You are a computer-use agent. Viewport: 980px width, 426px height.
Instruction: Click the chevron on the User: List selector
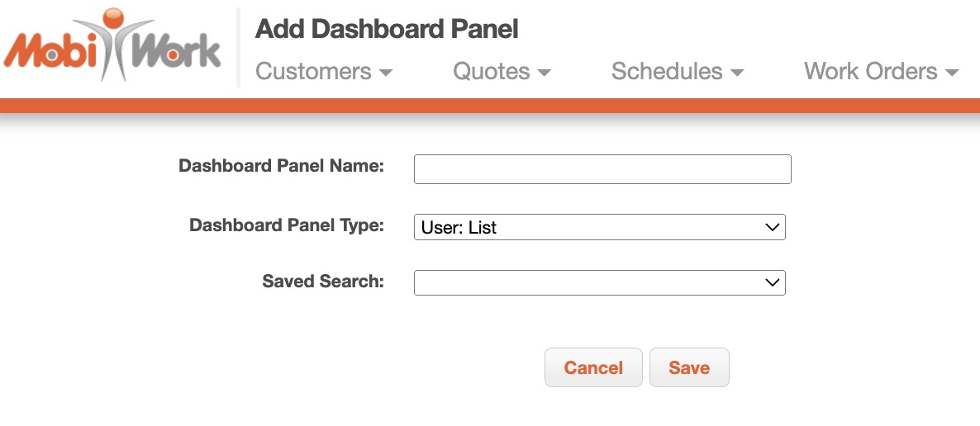click(x=773, y=227)
